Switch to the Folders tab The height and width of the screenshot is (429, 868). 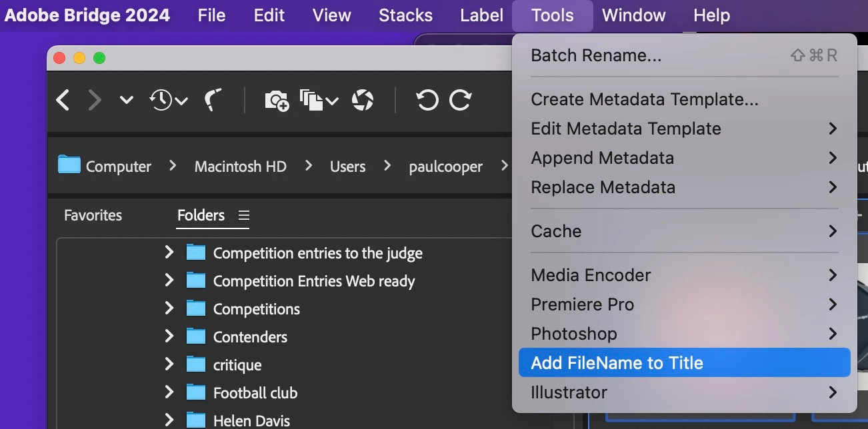pos(201,215)
